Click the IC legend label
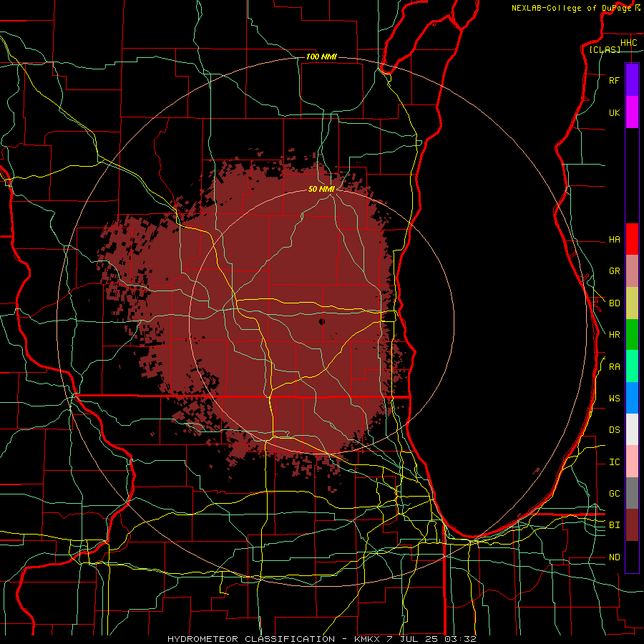This screenshot has height=644, width=644. click(x=614, y=462)
